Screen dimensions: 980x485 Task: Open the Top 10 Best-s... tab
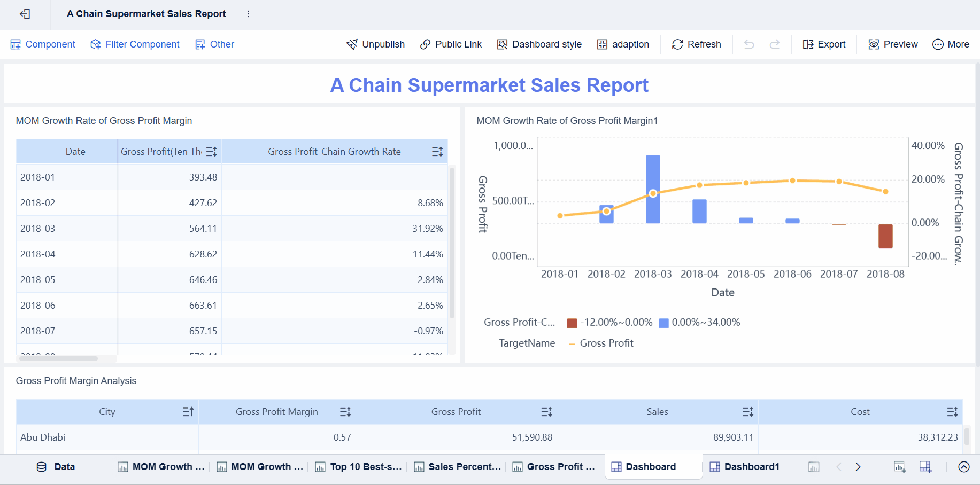359,467
